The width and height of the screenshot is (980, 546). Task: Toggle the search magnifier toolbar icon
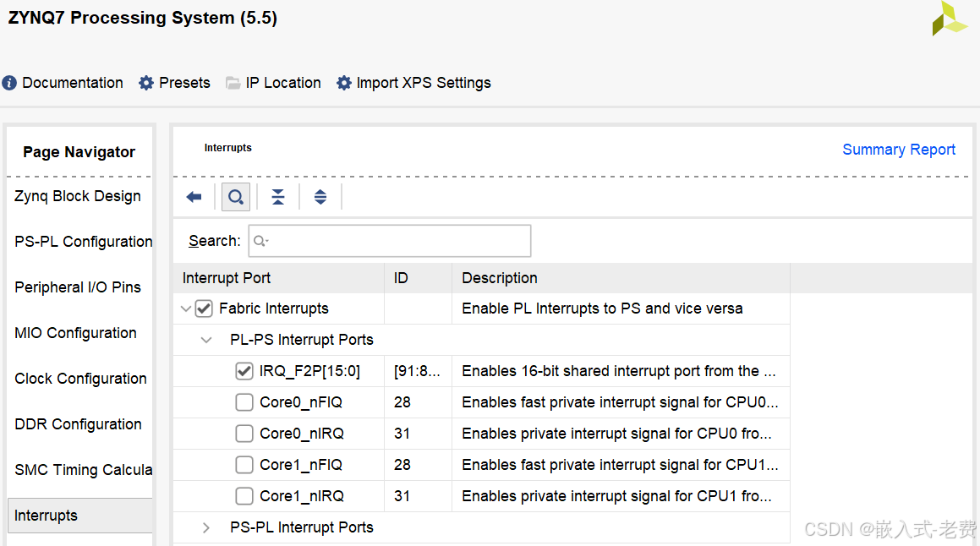236,198
